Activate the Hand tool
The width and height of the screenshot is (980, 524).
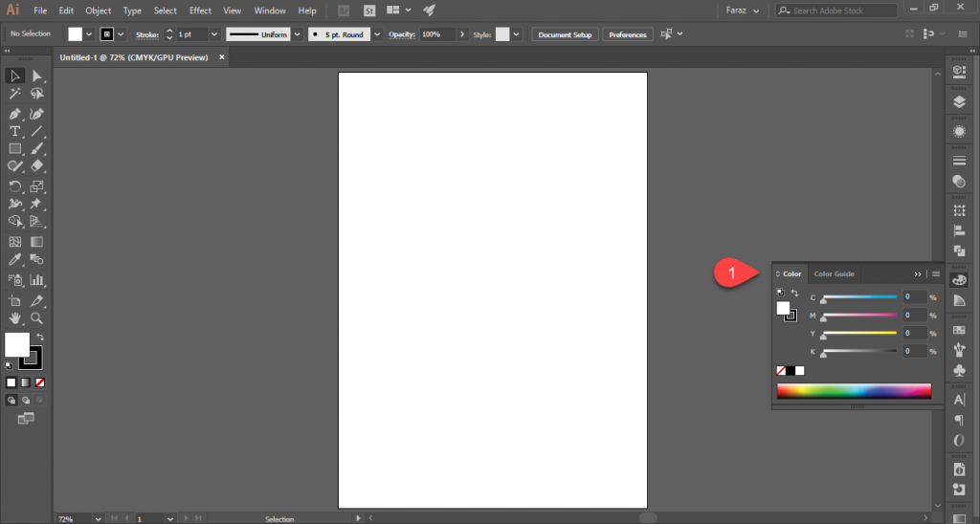15,317
